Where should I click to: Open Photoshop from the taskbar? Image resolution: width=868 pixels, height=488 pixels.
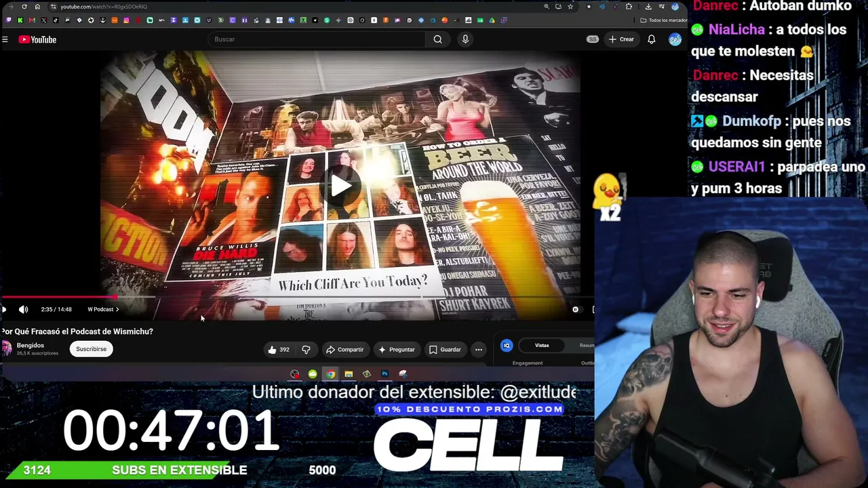384,374
